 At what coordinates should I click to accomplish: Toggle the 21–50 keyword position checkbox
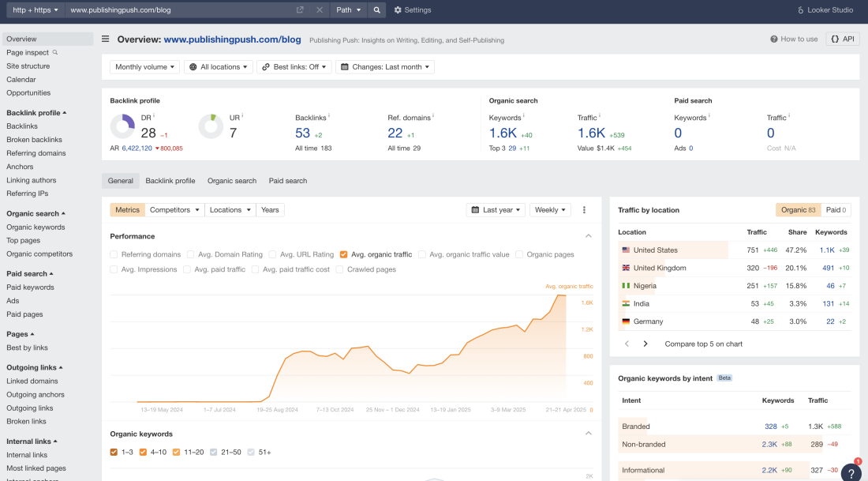[213, 452]
